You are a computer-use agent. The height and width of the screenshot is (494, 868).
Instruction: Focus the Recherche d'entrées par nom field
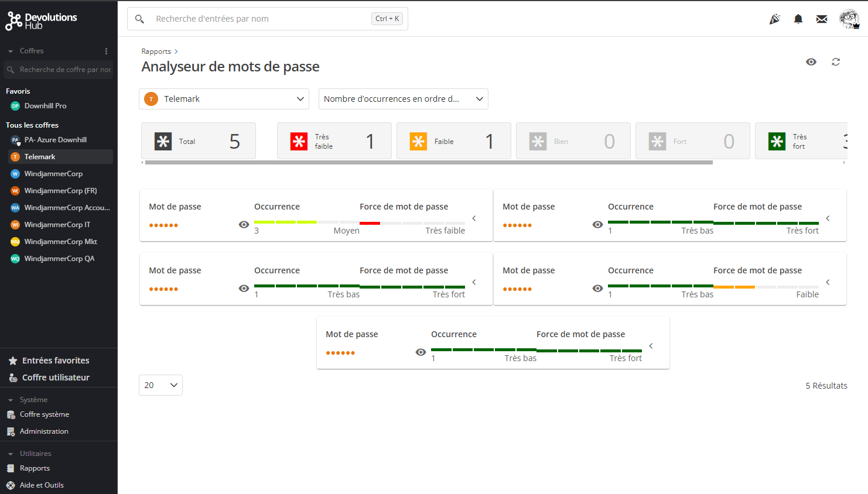pos(268,19)
